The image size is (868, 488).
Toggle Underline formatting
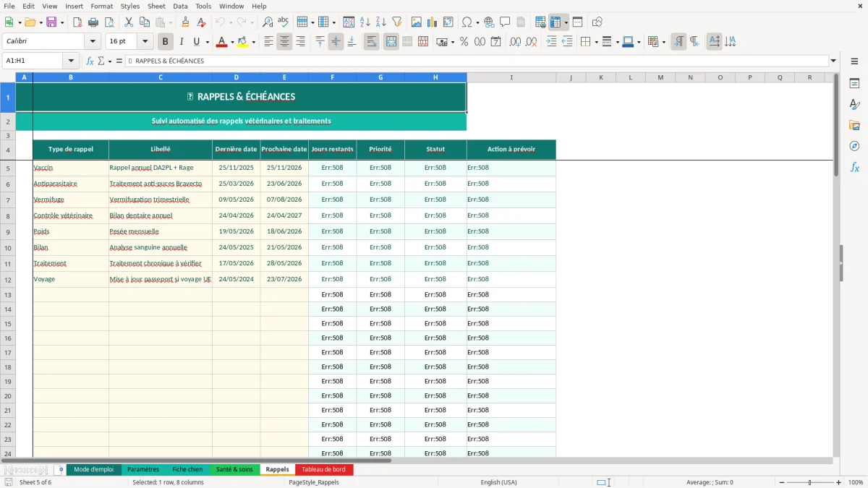click(196, 42)
